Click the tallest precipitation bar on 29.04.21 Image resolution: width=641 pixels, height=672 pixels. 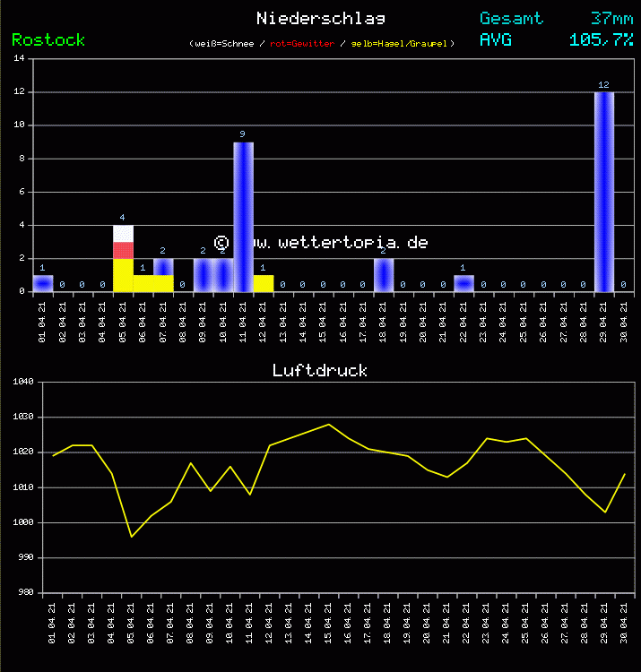coord(604,192)
